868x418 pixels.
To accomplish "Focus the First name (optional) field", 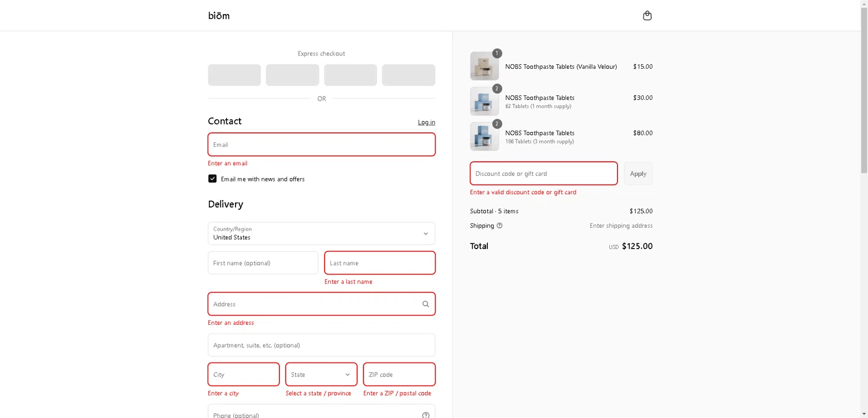I will 263,263.
